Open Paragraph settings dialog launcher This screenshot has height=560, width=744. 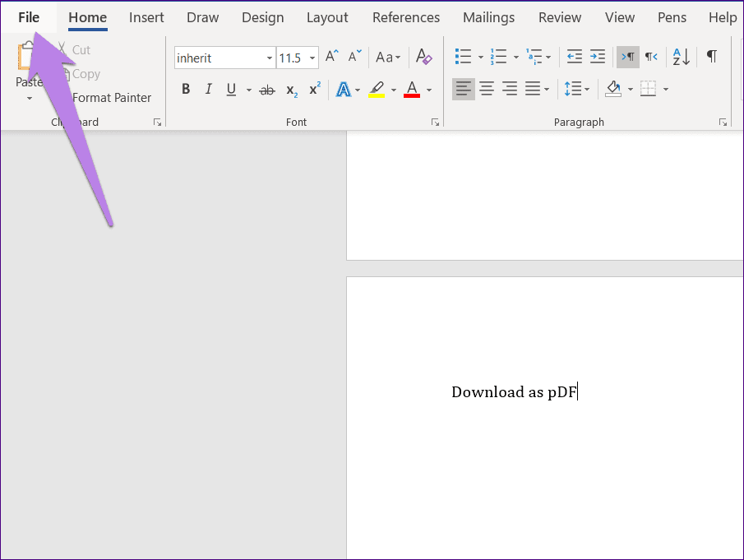pos(723,123)
